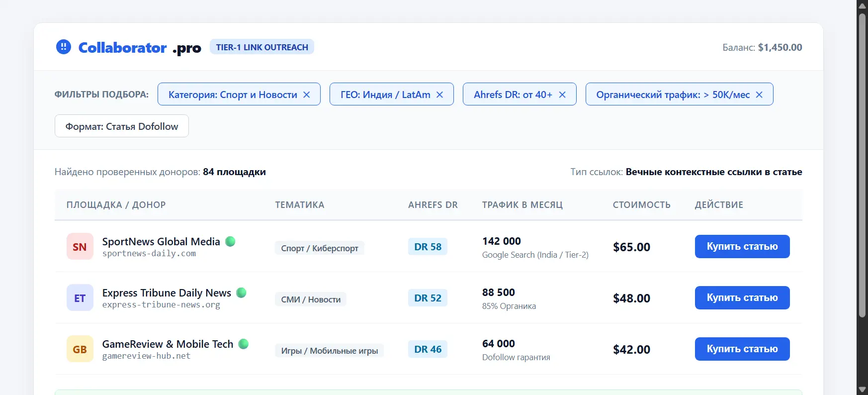Sort by the Ahrefs DR column header
Viewport: 868px width, 395px height.
click(433, 204)
